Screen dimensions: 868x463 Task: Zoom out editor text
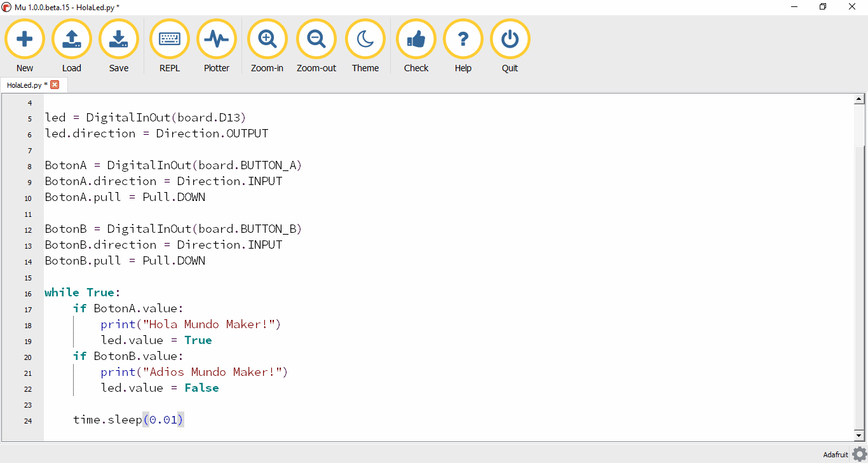[x=316, y=39]
